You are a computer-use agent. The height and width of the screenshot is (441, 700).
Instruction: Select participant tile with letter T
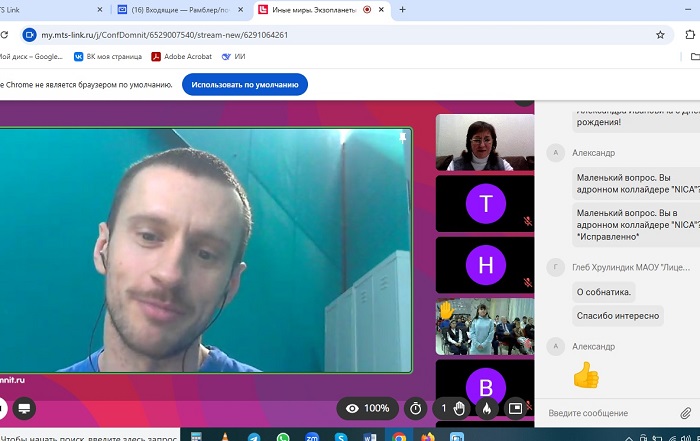pos(486,204)
